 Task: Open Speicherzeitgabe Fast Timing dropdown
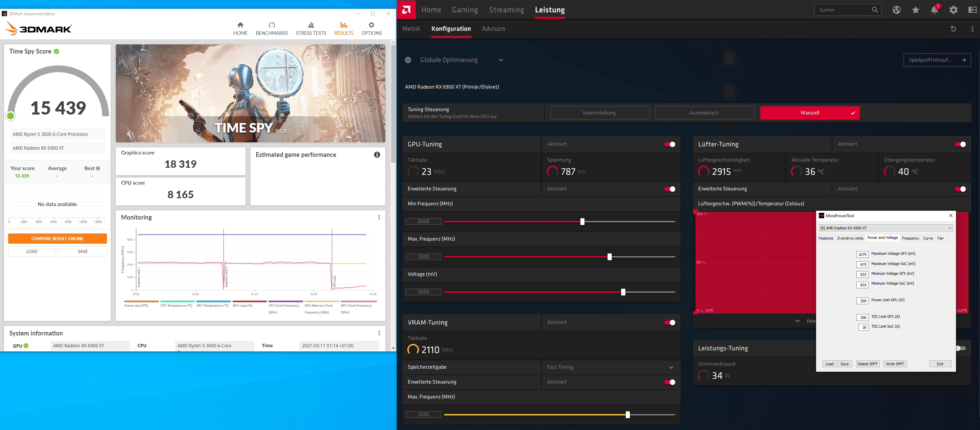point(611,367)
